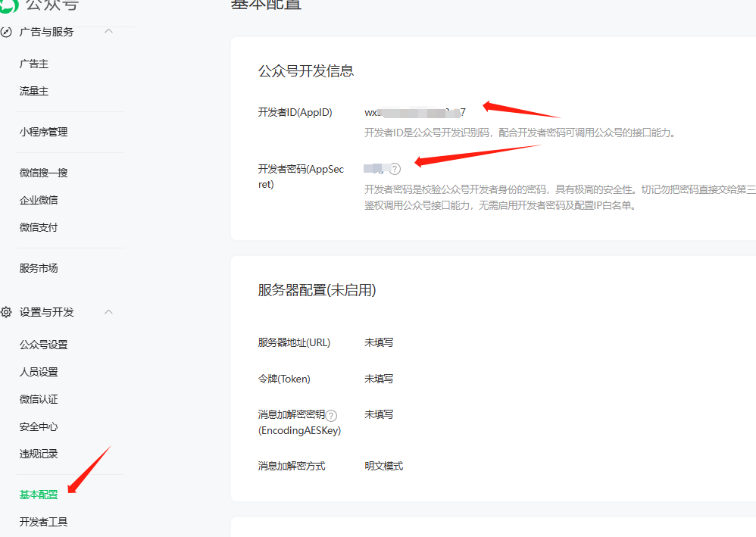Click the 设置与开发 gear icon
Screen dimensions: 756x537
(6, 312)
